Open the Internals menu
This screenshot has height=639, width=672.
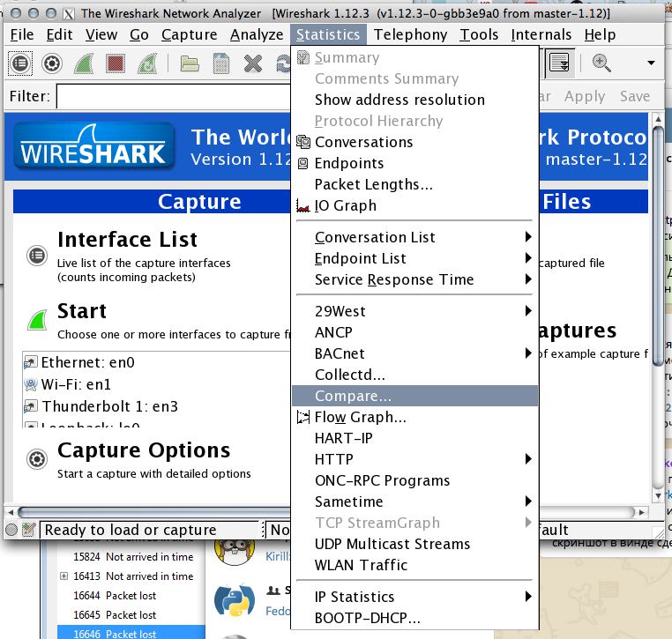point(541,34)
